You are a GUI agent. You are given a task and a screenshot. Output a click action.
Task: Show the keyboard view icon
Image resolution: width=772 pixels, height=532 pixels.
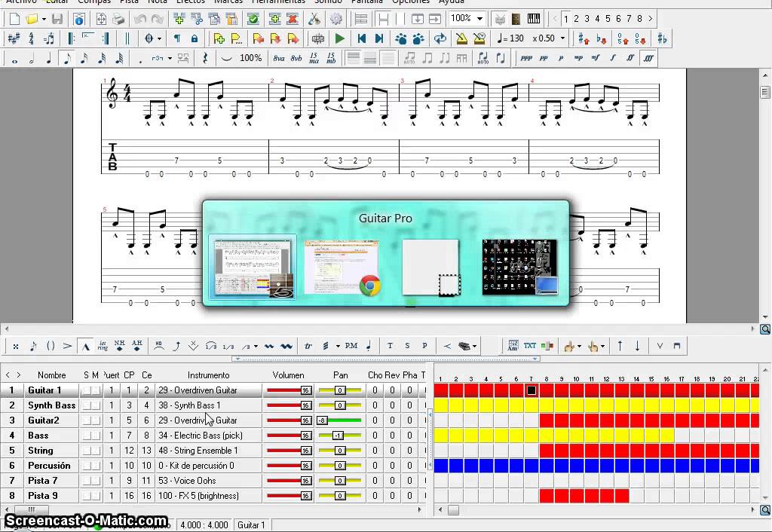[x=533, y=19]
